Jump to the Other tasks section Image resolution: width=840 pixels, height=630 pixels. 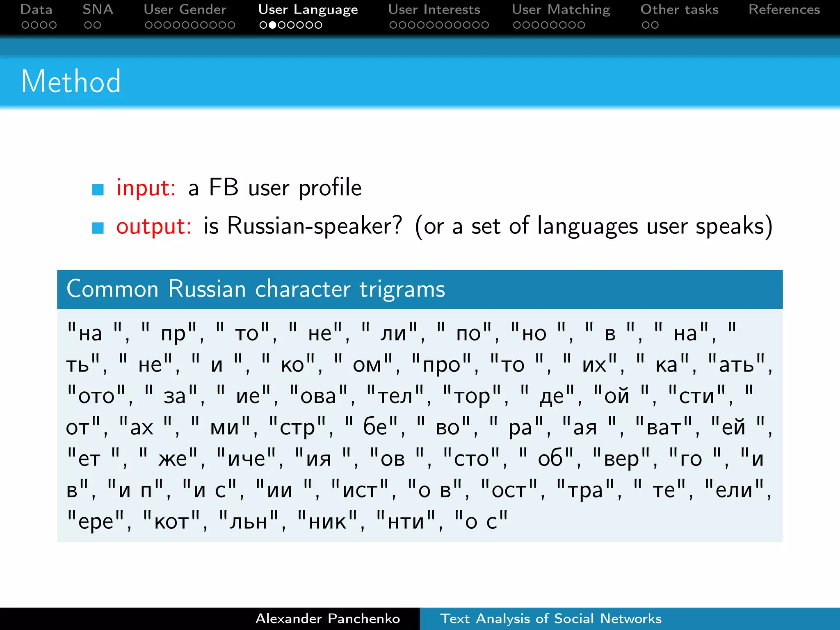[x=679, y=9]
